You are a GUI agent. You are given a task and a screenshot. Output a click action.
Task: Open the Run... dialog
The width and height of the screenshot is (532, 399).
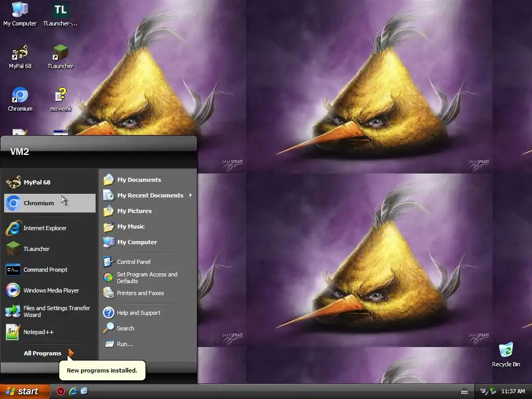[148, 344]
